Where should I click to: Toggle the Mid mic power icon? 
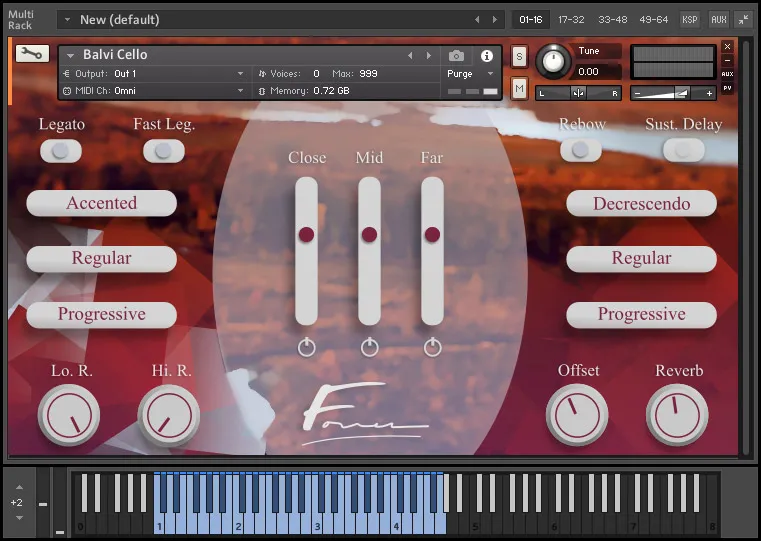369,347
